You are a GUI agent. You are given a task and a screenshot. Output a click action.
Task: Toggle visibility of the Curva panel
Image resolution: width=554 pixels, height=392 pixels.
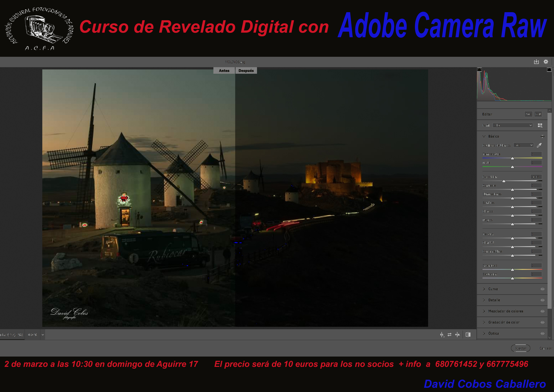pos(542,289)
